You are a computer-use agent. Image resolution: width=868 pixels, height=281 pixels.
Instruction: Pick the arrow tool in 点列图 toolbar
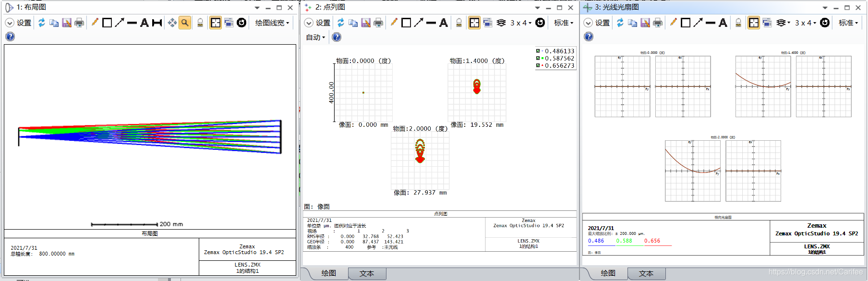(419, 23)
